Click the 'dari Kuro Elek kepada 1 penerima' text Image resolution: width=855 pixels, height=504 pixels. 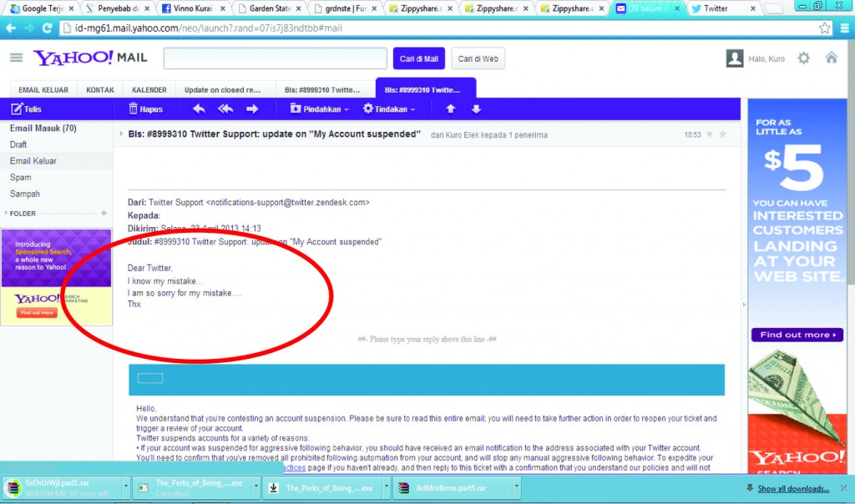(x=488, y=134)
